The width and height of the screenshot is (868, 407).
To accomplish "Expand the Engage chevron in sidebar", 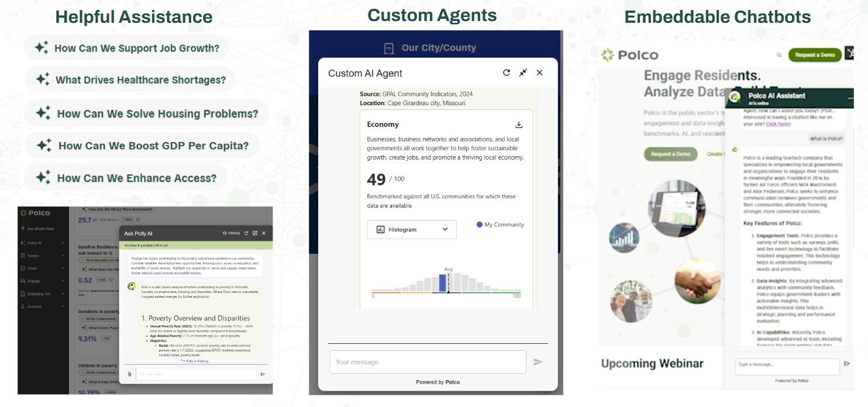I will click(x=63, y=281).
